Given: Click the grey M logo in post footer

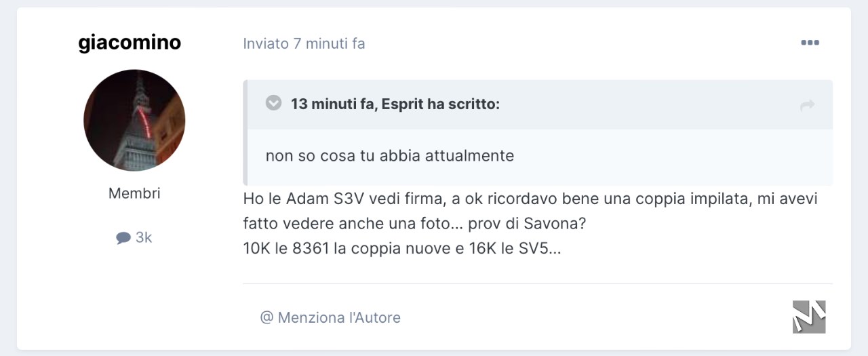Looking at the screenshot, I should click(809, 317).
